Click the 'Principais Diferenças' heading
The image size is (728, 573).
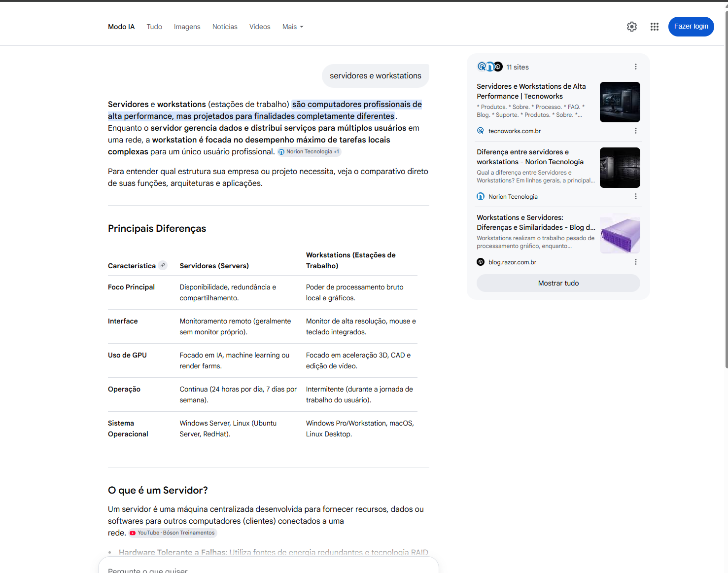(x=157, y=228)
